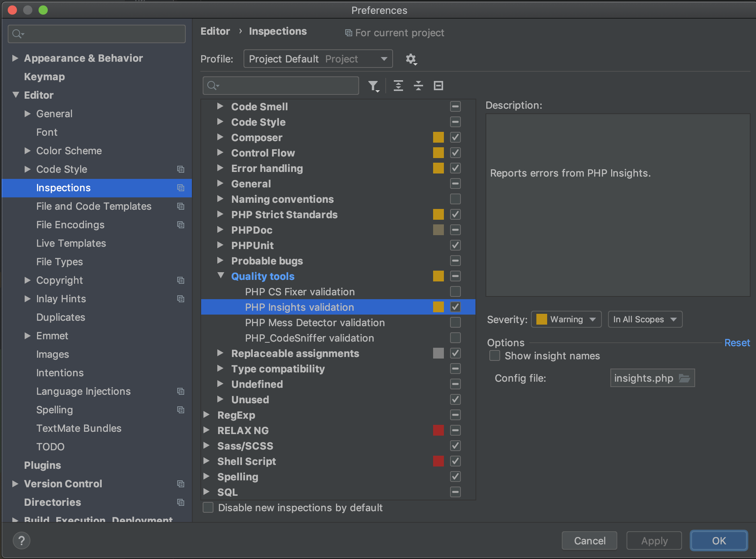Screen dimensions: 756x559
Task: Collapse the Quality tools tree group
Action: 221,276
